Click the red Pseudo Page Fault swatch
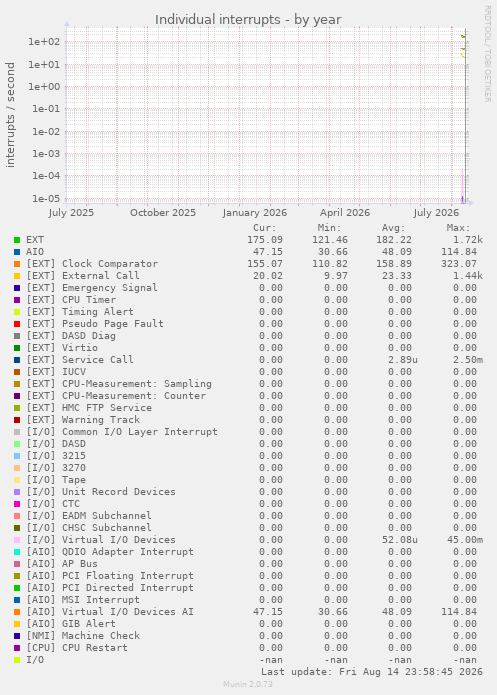Viewport: 497px width, 695px height. (17, 324)
